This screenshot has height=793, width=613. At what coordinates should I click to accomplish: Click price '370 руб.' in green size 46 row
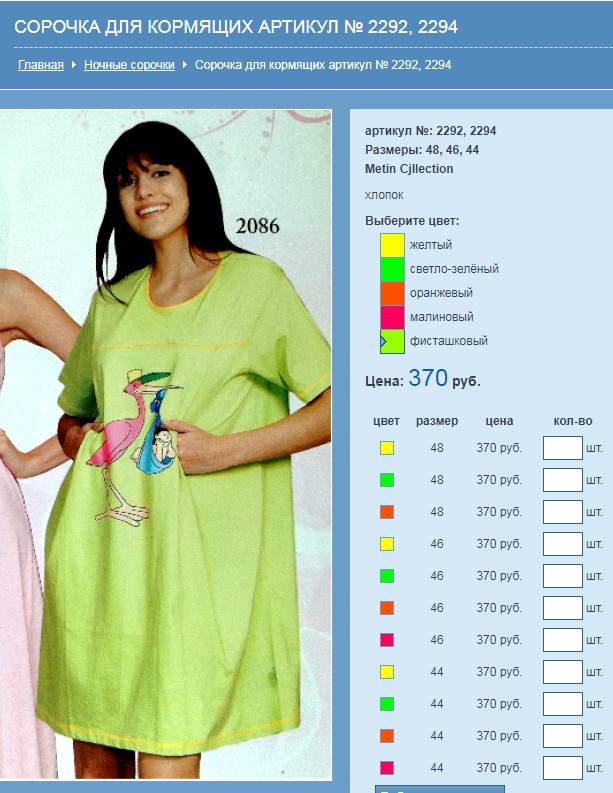[499, 576]
